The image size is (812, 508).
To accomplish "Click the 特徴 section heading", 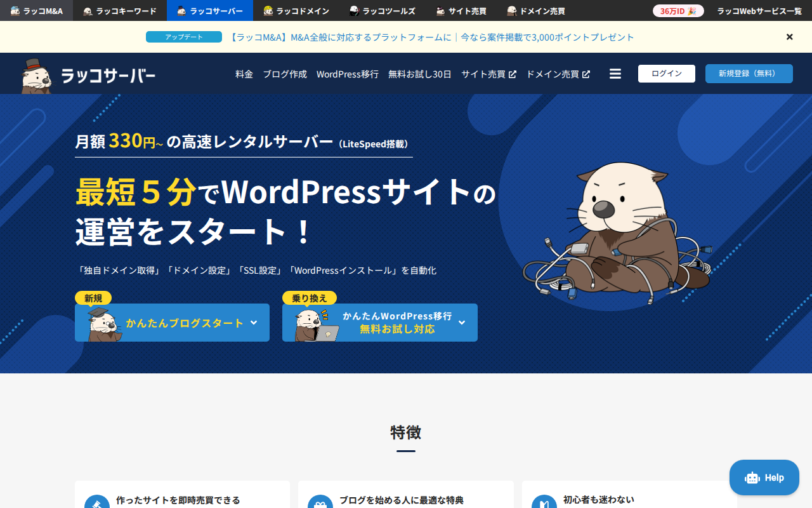I will [x=406, y=432].
